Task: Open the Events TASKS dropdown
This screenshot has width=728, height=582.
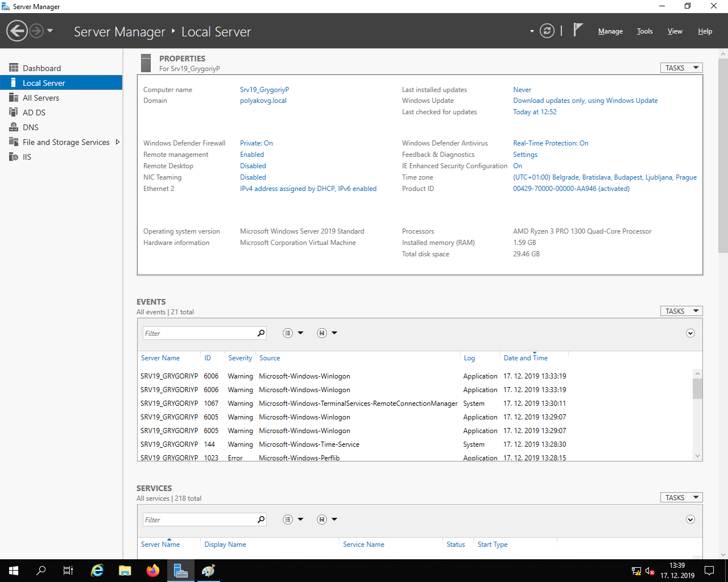Action: click(681, 311)
